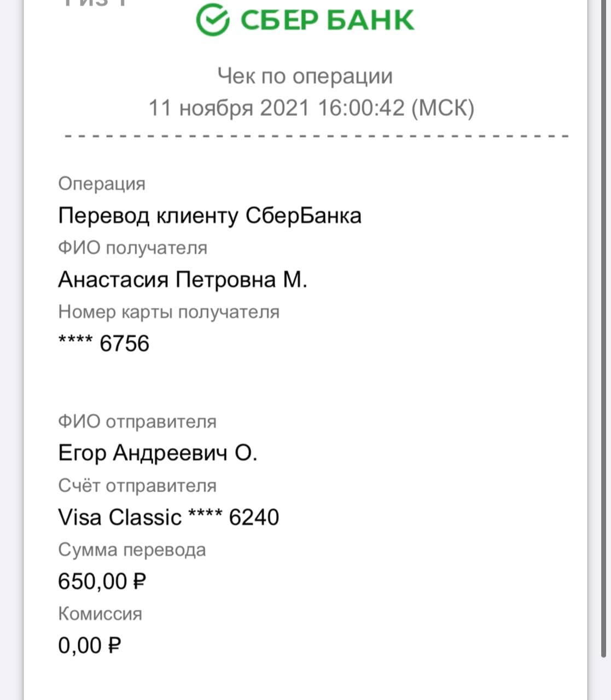Viewport: 611px width, 700px height.
Task: Click the green Sber checkmark logo icon
Action: click(212, 20)
